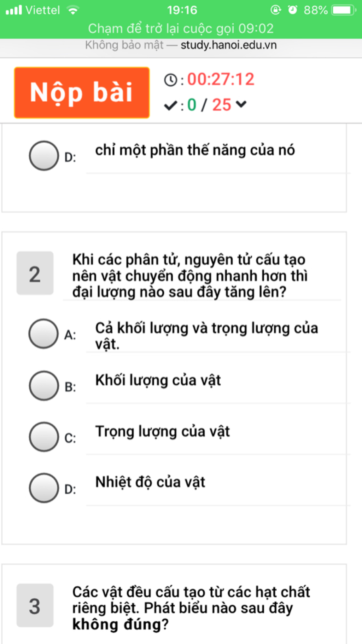
Task: Tap the green return-to-call banner
Action: 181,29
